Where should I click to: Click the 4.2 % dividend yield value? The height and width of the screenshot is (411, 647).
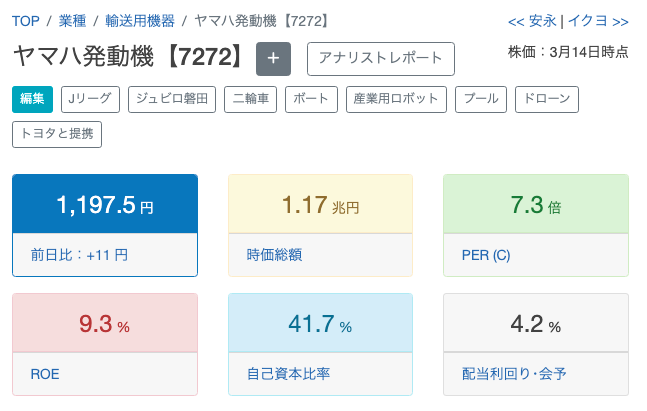pos(536,324)
